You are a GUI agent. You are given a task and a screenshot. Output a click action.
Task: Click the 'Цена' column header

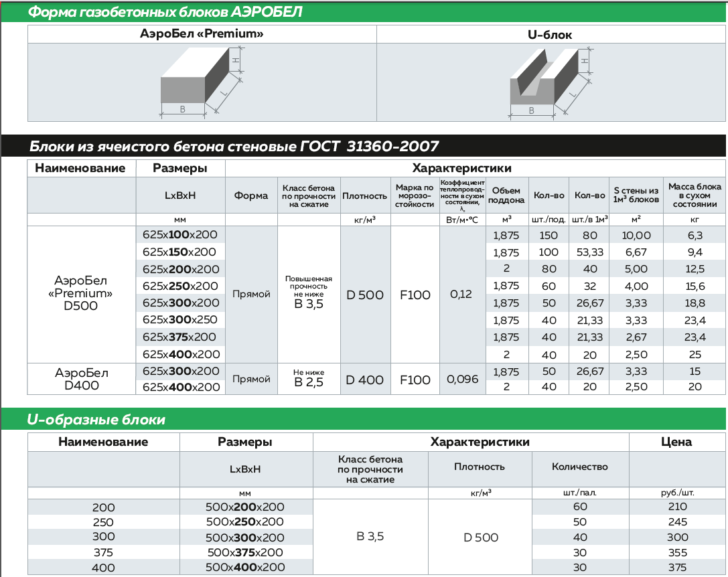pos(676,442)
